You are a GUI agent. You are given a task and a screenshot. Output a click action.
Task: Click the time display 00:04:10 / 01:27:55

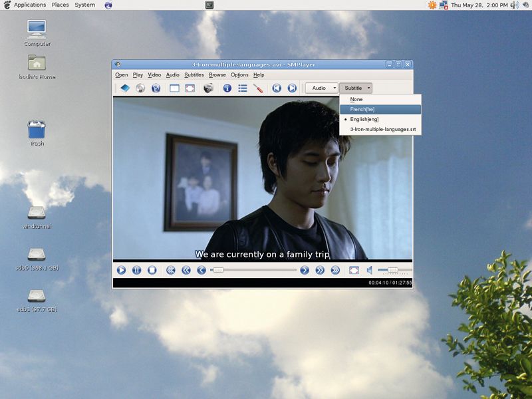point(390,283)
